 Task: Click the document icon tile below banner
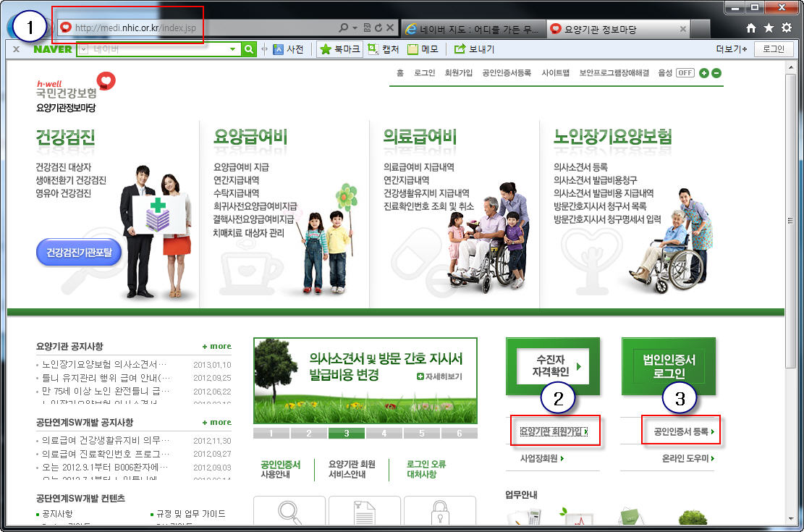click(x=365, y=511)
